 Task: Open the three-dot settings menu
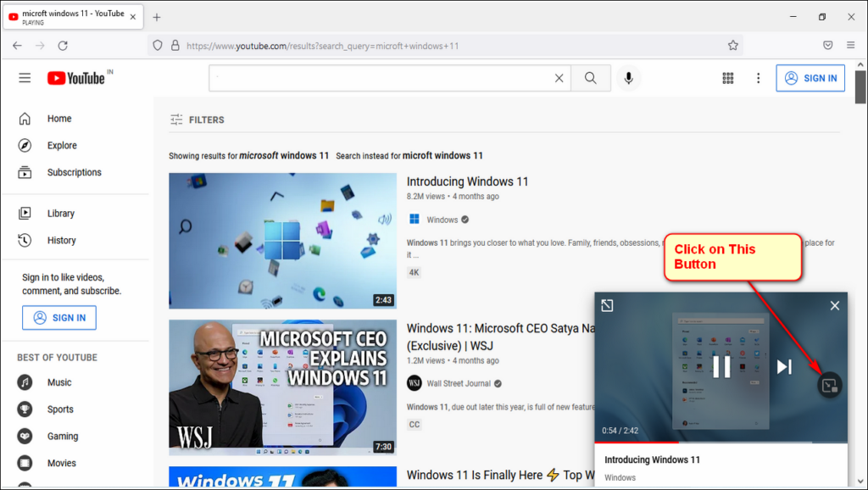[759, 78]
